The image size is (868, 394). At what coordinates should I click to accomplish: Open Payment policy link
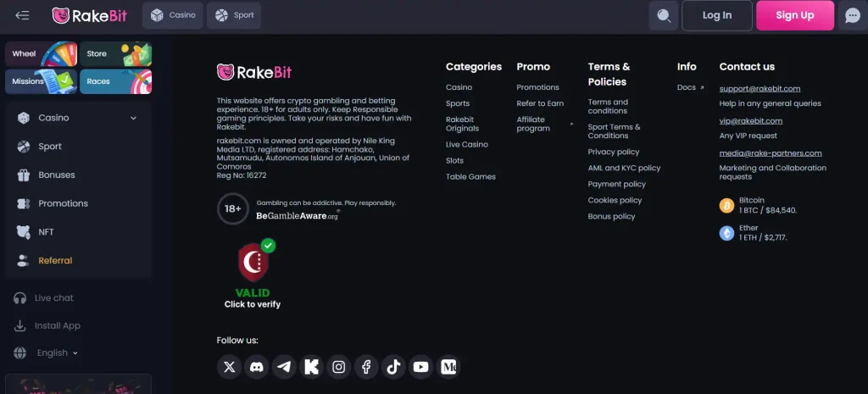click(x=617, y=184)
